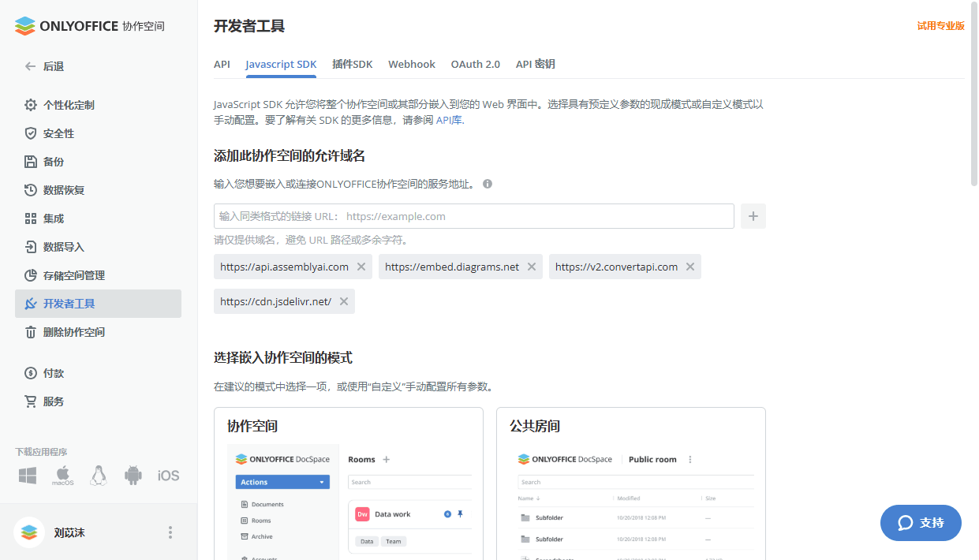
Task: Switch to the 插件SDK tab
Action: (352, 65)
